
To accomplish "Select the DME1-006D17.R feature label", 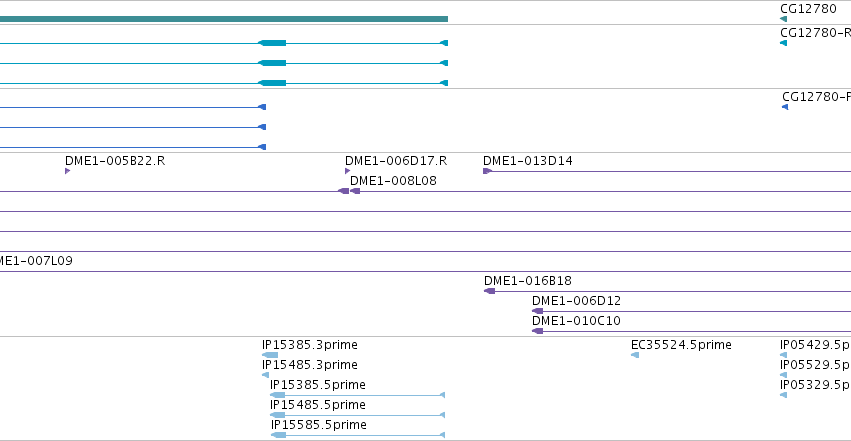I will pyautogui.click(x=396, y=161).
